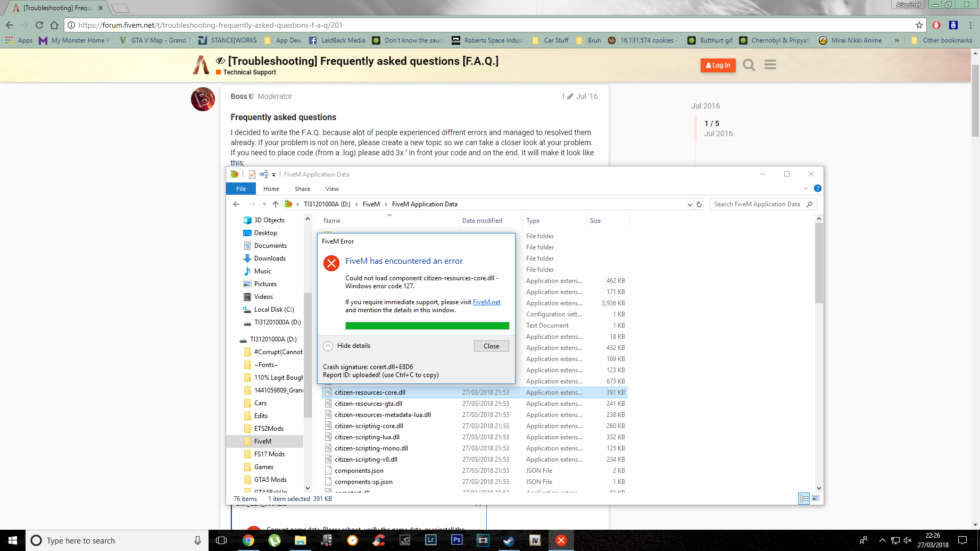Bookmark this page with the star icon
980x551 pixels.
(x=919, y=25)
